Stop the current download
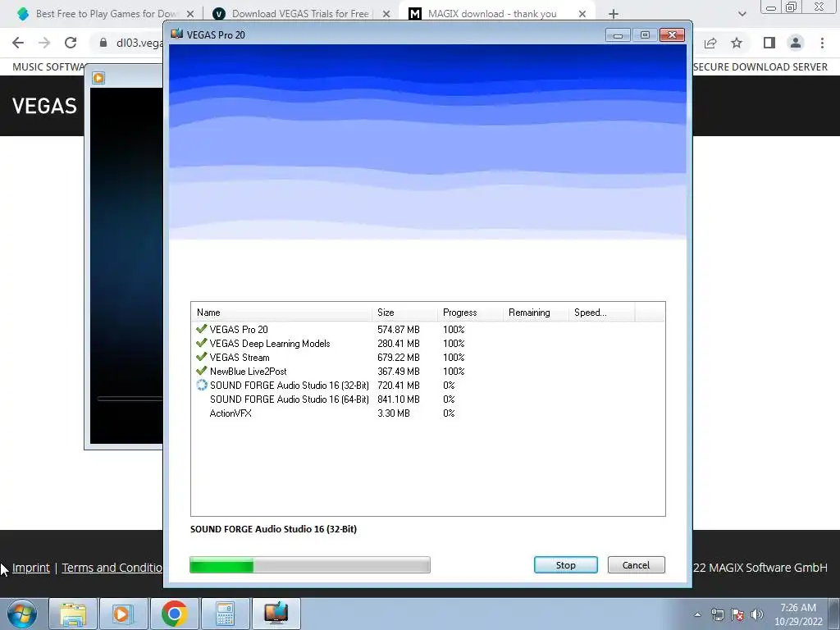Viewport: 840px width, 630px height. (565, 564)
